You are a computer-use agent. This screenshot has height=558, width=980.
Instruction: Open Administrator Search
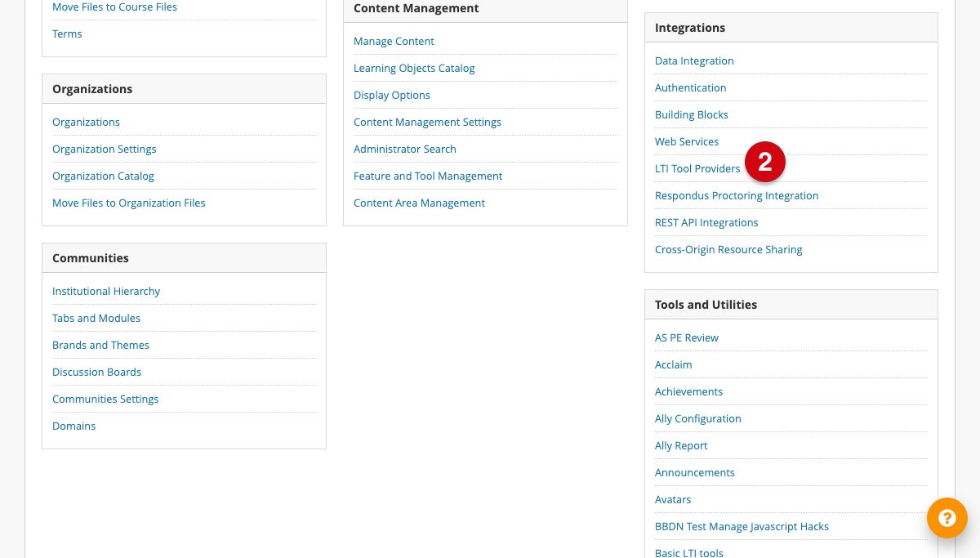[405, 149]
